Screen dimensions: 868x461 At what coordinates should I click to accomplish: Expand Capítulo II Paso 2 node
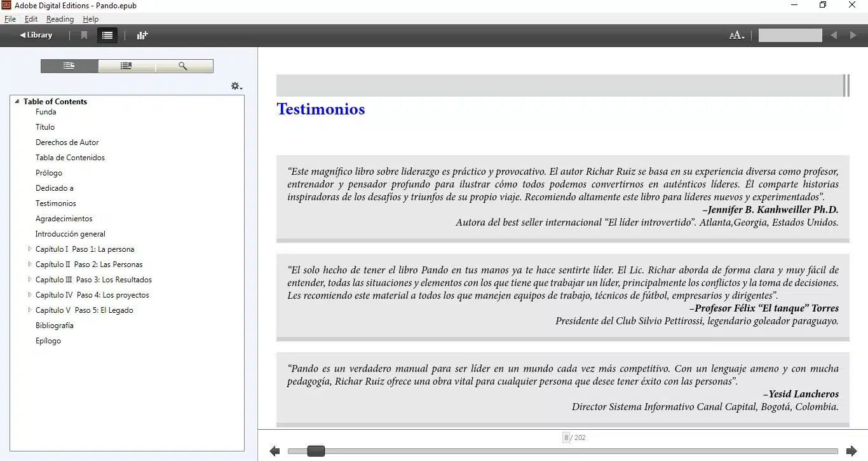30,265
